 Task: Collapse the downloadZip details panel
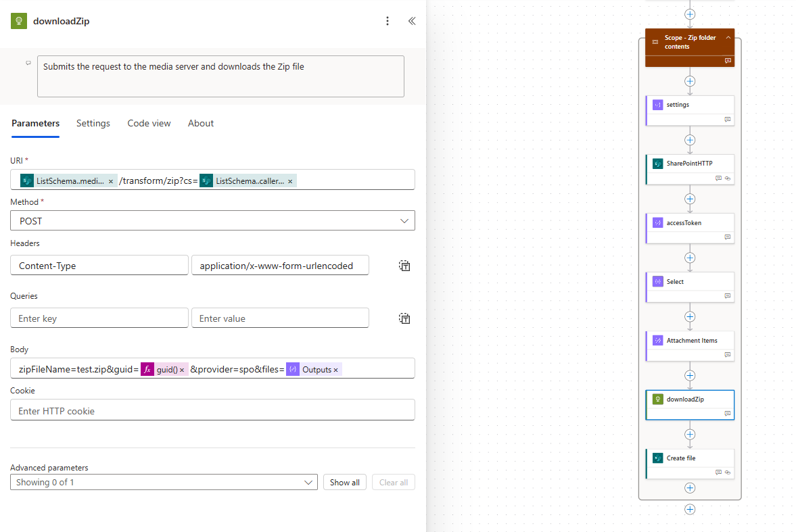[412, 21]
